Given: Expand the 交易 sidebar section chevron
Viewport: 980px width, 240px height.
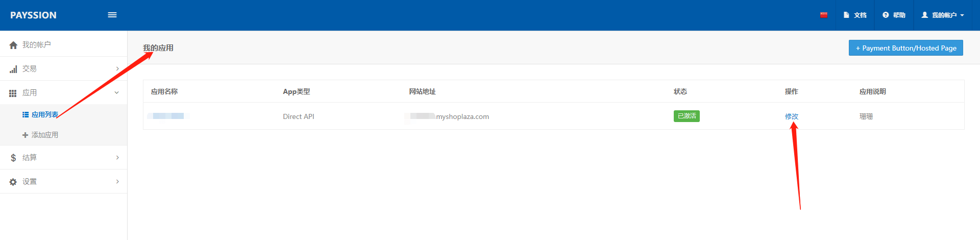Looking at the screenshot, I should 117,69.
